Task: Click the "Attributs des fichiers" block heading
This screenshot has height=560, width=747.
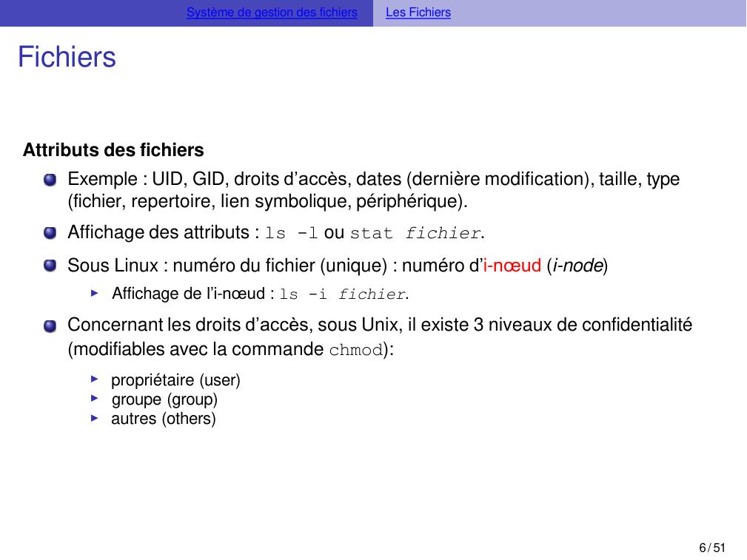Action: pos(113,150)
